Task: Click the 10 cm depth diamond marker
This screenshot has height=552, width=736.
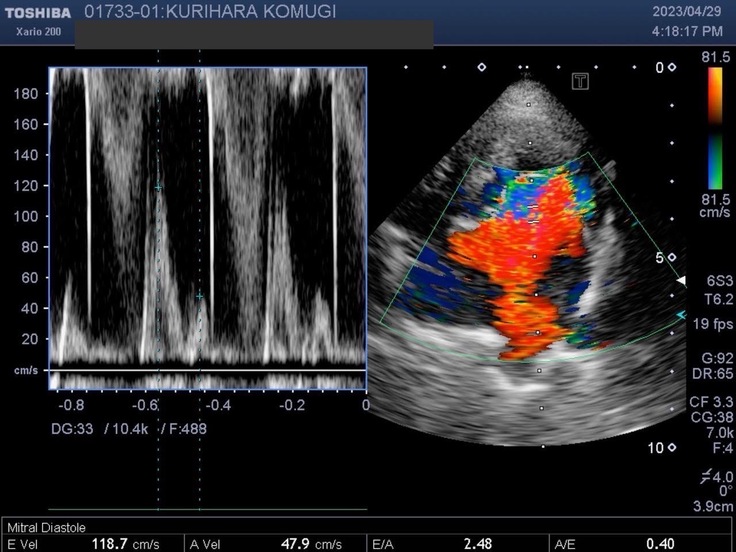Action: (x=671, y=447)
